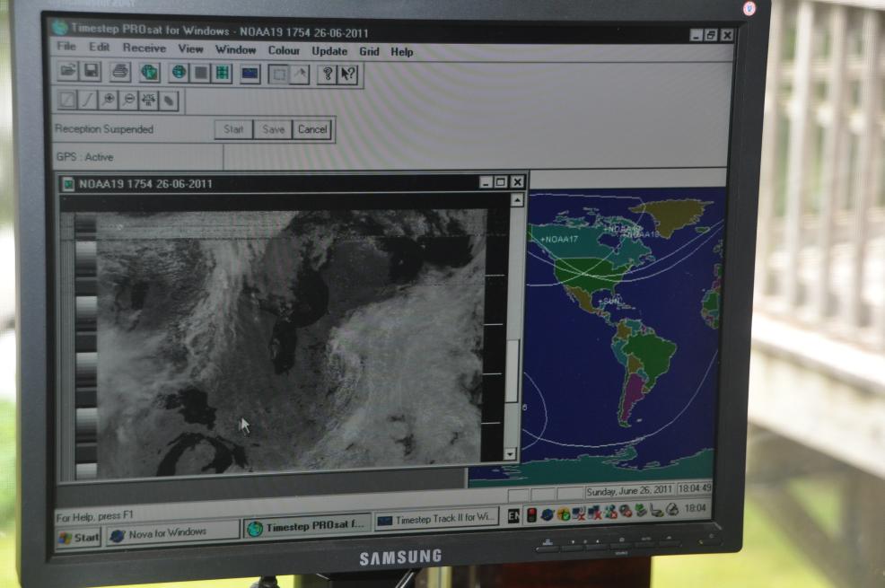Click the taskbar clock showing 18:04

695,508
